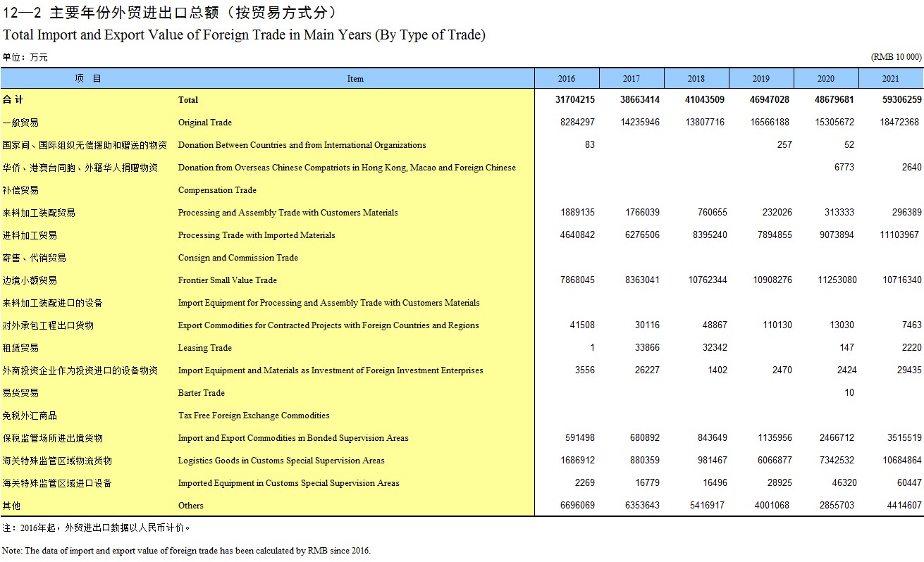Click Leasing Trade value 2220
924x562 pixels.
point(911,348)
